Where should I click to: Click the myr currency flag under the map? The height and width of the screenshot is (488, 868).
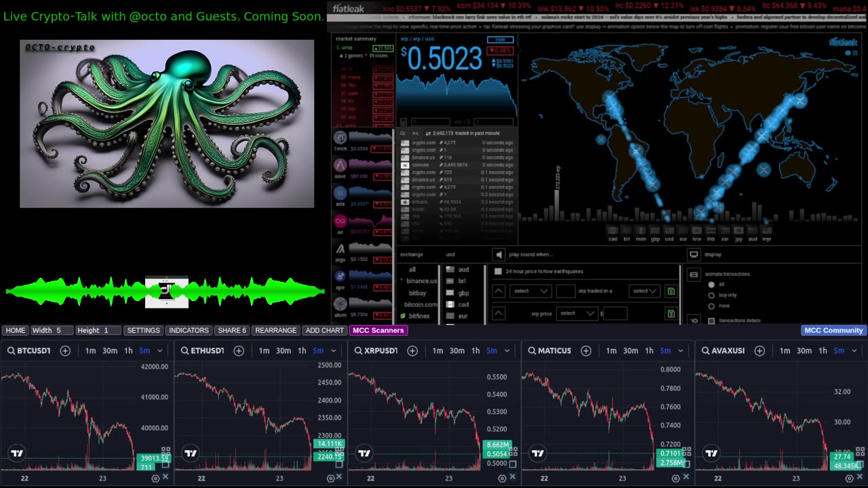[767, 230]
